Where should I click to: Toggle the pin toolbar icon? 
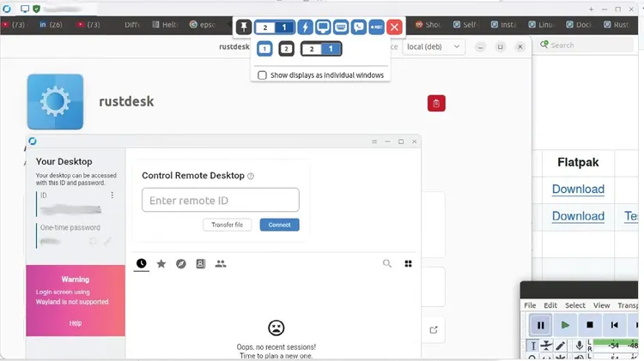pyautogui.click(x=244, y=27)
